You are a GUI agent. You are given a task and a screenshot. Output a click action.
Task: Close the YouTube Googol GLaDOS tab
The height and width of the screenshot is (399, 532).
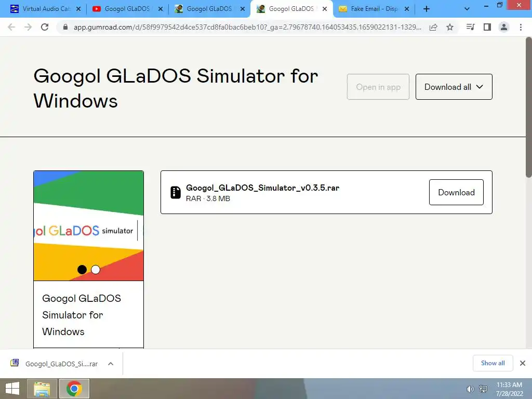pyautogui.click(x=161, y=9)
